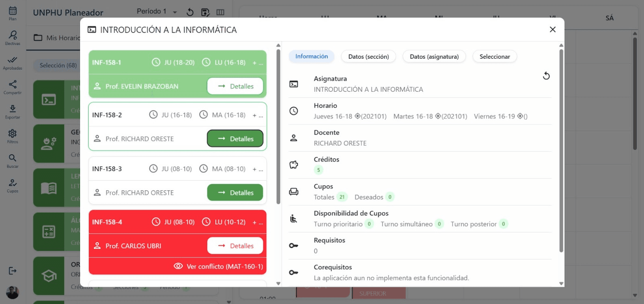Click the eye icon on Ver conflicto

tap(178, 266)
